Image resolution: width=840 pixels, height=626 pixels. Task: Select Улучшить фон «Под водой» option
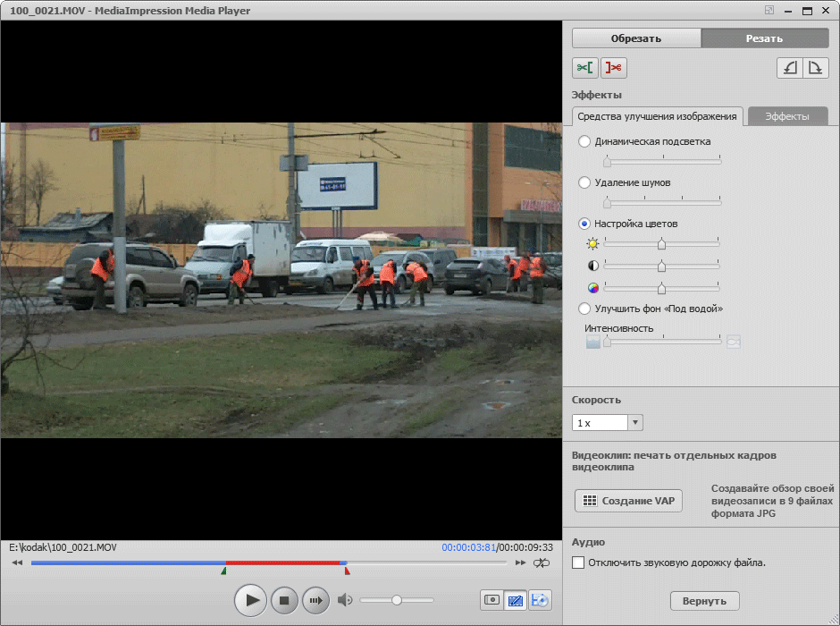click(x=584, y=309)
